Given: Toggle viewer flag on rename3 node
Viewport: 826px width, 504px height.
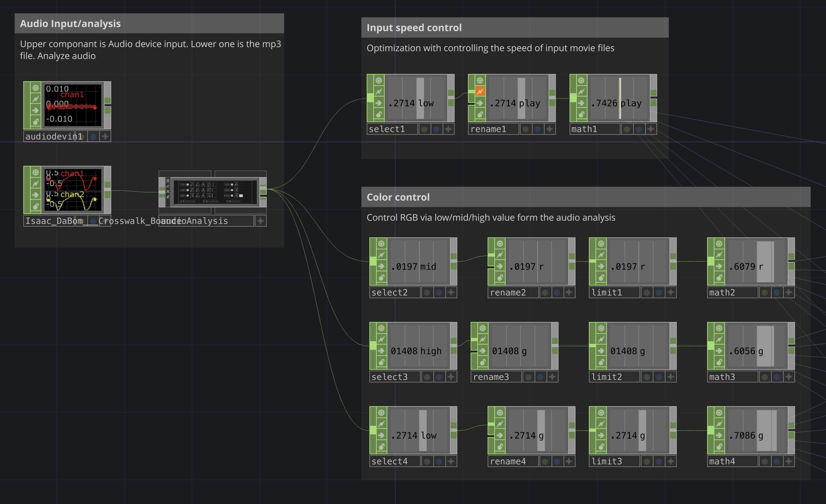Looking at the screenshot, I should [x=482, y=328].
